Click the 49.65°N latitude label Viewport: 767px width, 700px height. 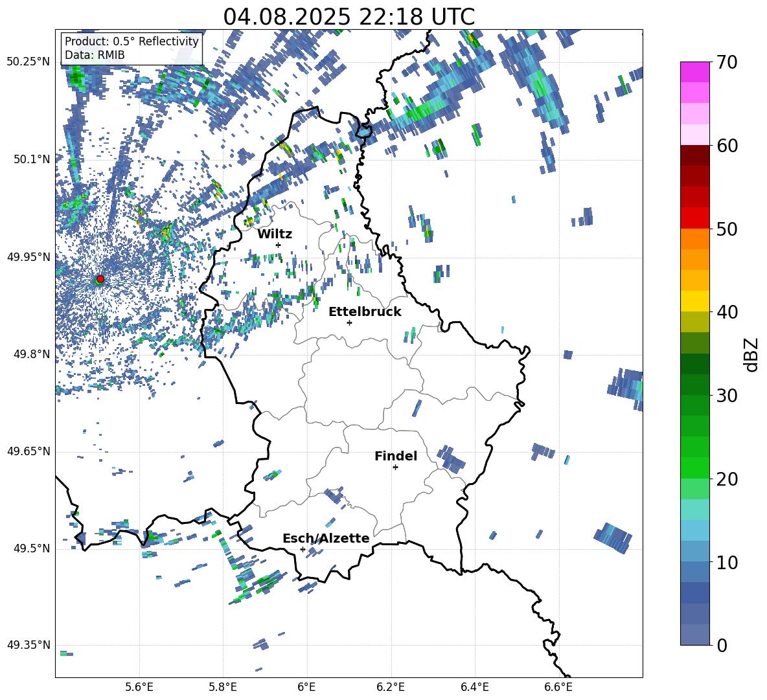pyautogui.click(x=29, y=451)
